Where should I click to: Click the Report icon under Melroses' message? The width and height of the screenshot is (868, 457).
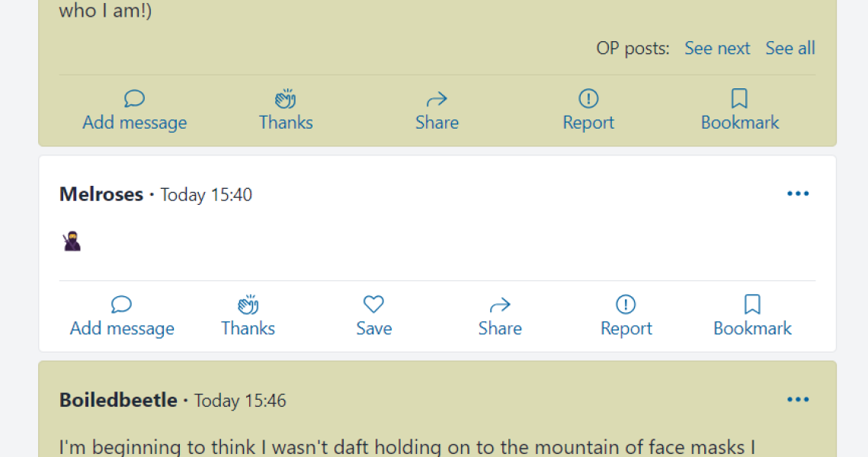626,304
